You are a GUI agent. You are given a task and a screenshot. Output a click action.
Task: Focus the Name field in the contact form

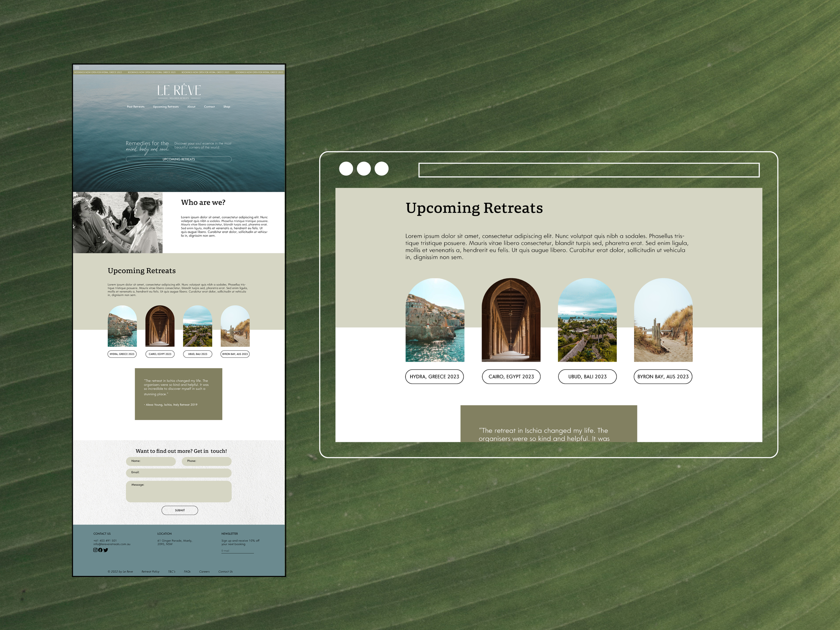click(151, 461)
